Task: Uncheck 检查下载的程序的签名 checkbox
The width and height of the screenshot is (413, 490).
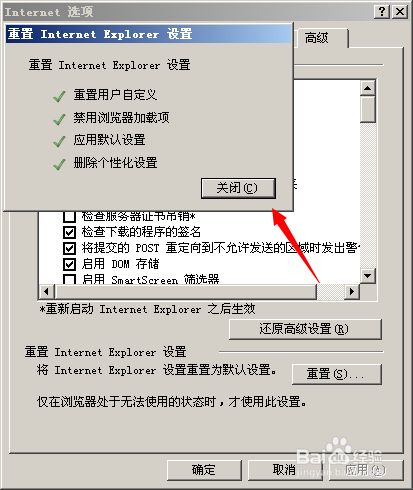Action: pos(69,232)
